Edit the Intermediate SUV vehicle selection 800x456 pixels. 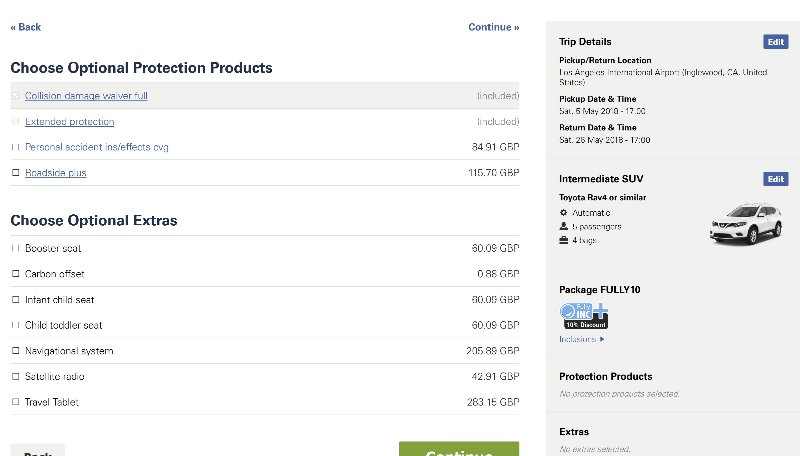click(x=774, y=179)
